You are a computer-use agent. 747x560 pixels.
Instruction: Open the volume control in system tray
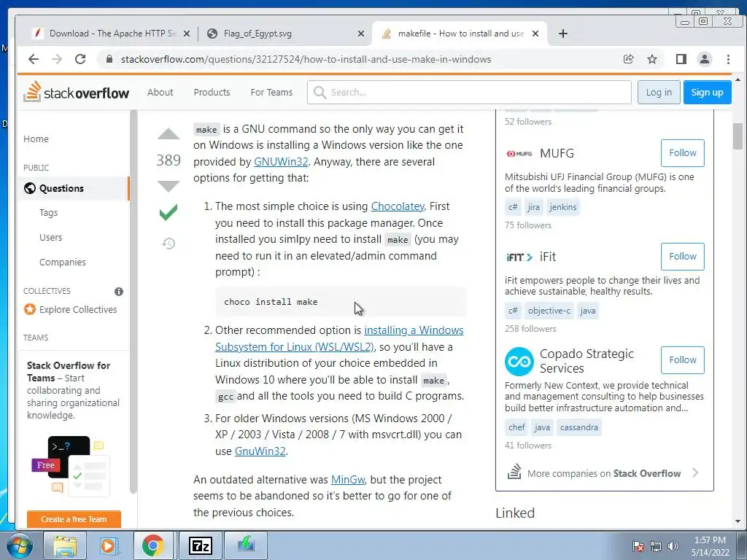click(673, 546)
